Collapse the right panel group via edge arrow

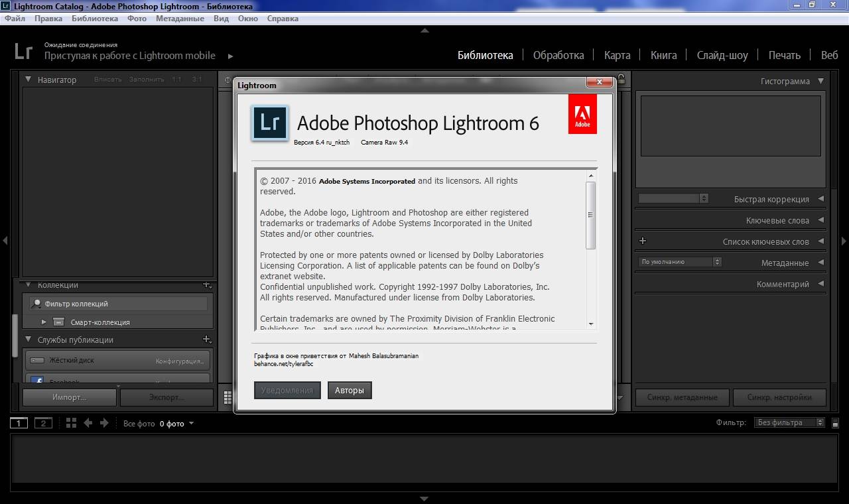pyautogui.click(x=844, y=241)
